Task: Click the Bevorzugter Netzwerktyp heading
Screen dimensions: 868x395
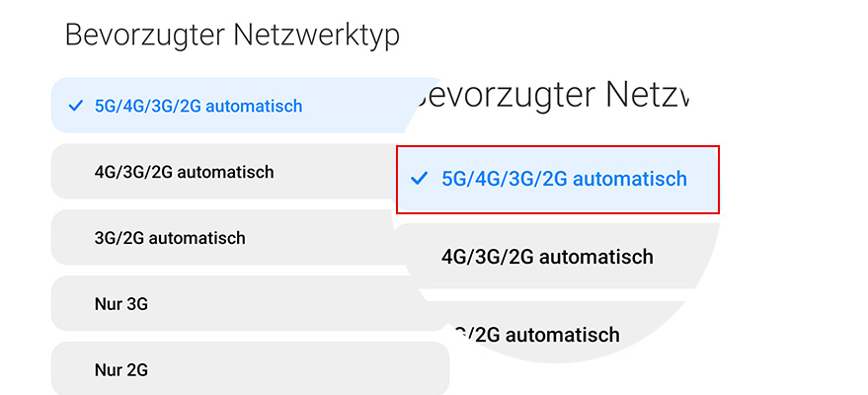Action: pos(232,35)
